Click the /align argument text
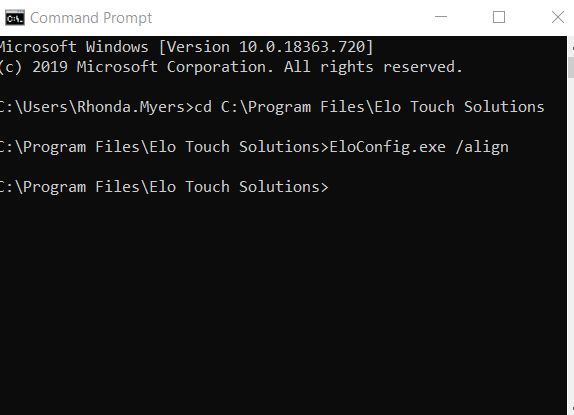The width and height of the screenshot is (574, 415). coord(482,147)
